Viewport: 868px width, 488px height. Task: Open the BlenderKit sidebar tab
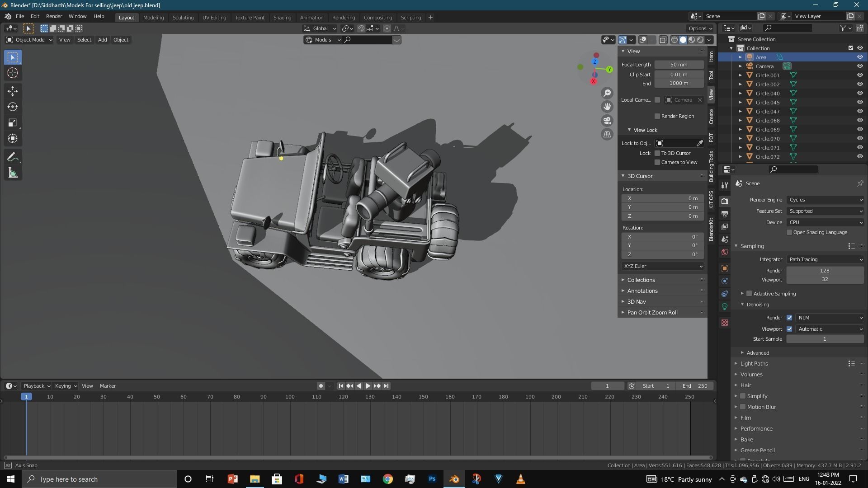pyautogui.click(x=711, y=229)
